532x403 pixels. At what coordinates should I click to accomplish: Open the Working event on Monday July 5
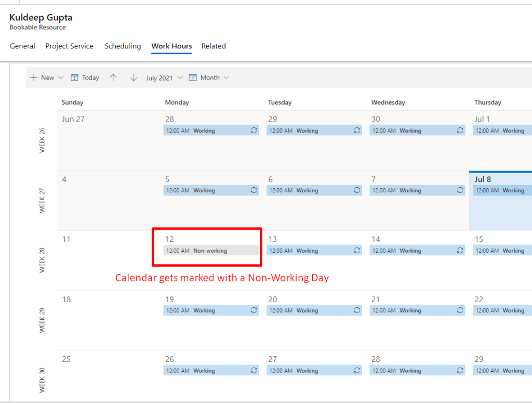click(205, 191)
